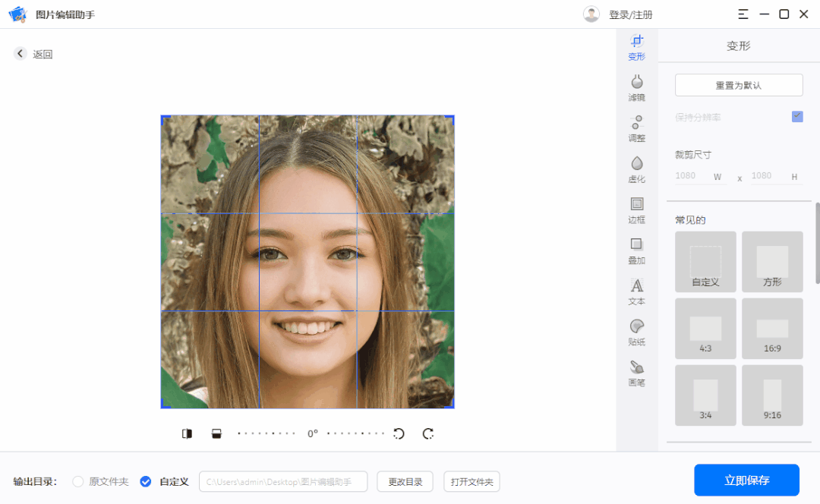This screenshot has width=820, height=504.
Task: Click the 重置为默认 reset button
Action: click(x=738, y=84)
